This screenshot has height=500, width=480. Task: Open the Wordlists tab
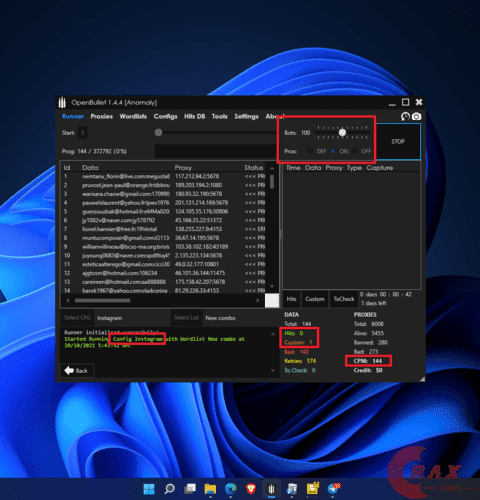[x=133, y=116]
